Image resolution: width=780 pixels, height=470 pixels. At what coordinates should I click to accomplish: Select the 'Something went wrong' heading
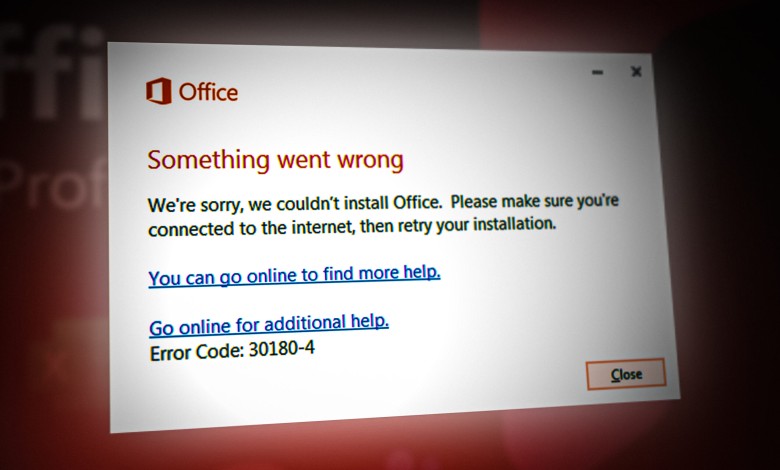275,160
